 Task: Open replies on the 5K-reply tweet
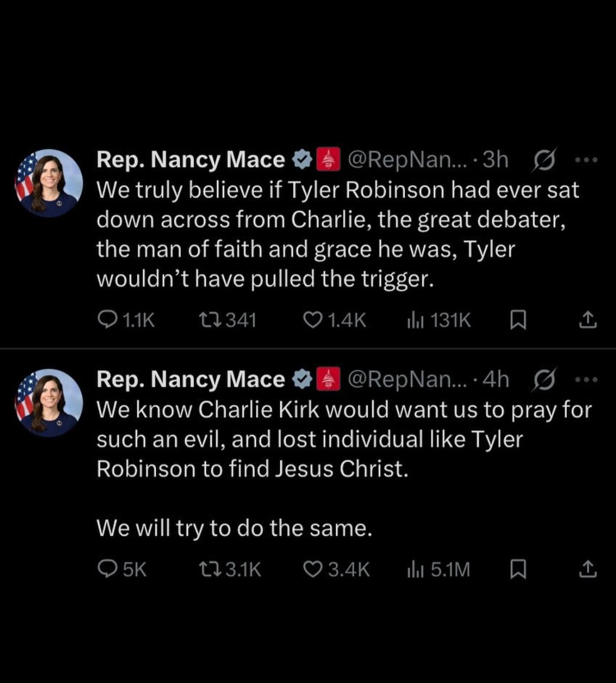coord(122,569)
